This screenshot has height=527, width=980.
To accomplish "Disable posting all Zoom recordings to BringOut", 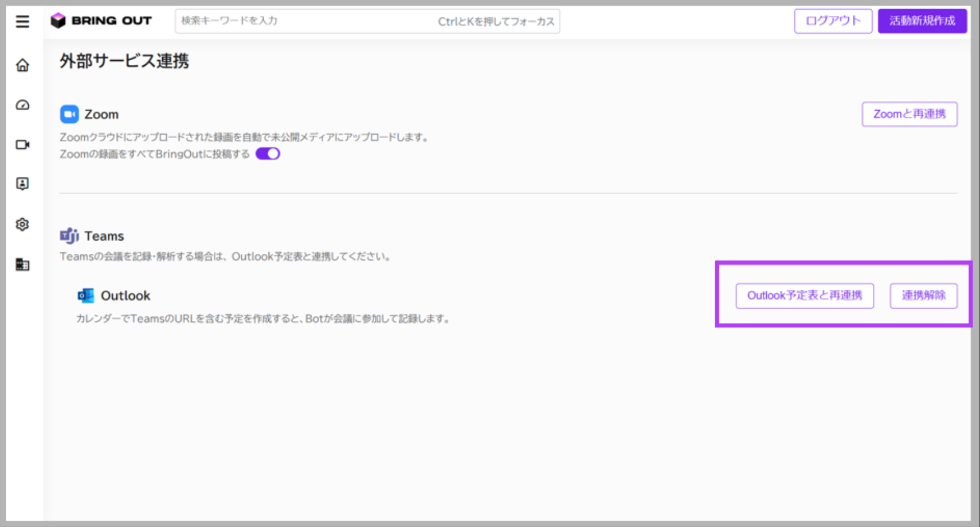I will click(268, 154).
